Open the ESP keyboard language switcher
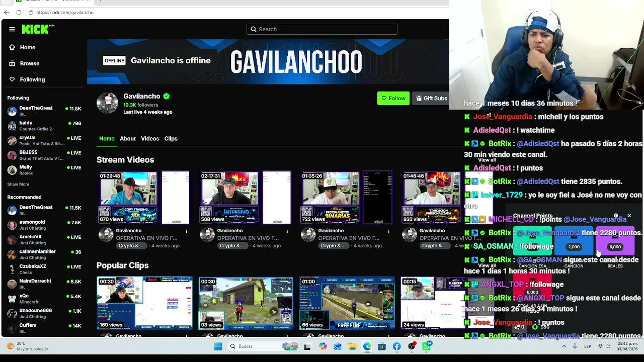 588,346
